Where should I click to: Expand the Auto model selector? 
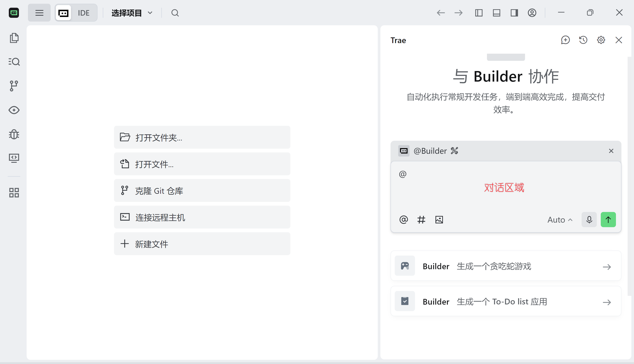pyautogui.click(x=560, y=220)
